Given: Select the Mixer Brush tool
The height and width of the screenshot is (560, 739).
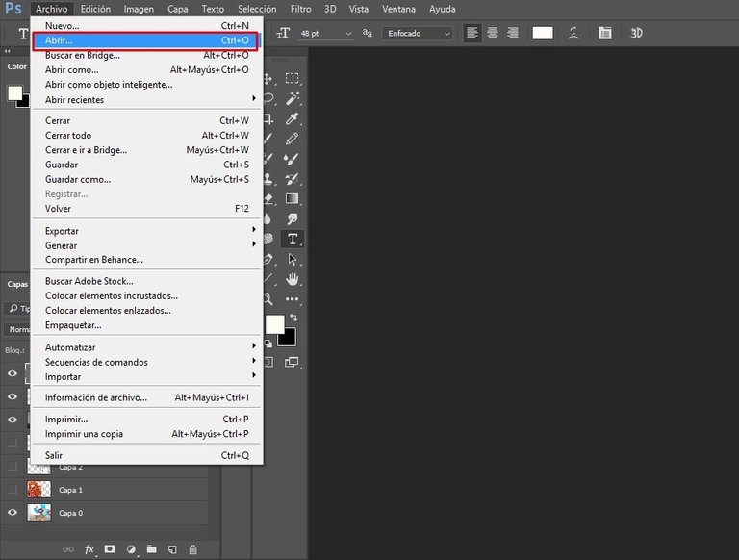Looking at the screenshot, I should tap(292, 159).
